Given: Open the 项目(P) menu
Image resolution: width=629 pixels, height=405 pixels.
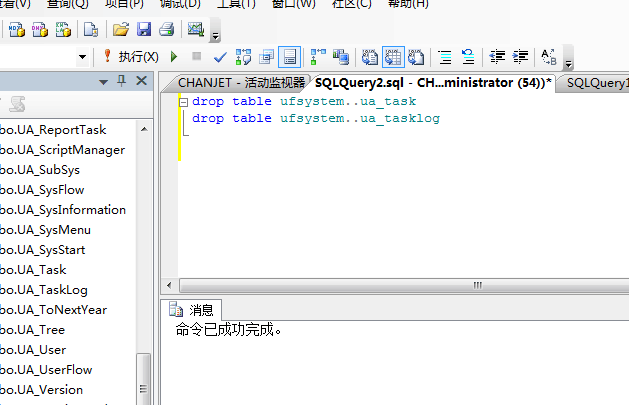Looking at the screenshot, I should (124, 4).
